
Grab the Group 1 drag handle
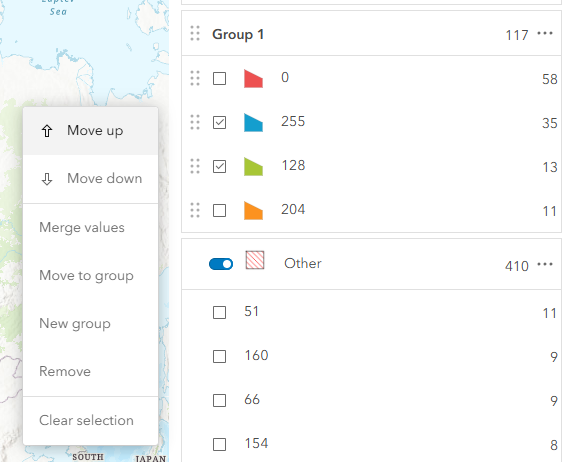[195, 34]
